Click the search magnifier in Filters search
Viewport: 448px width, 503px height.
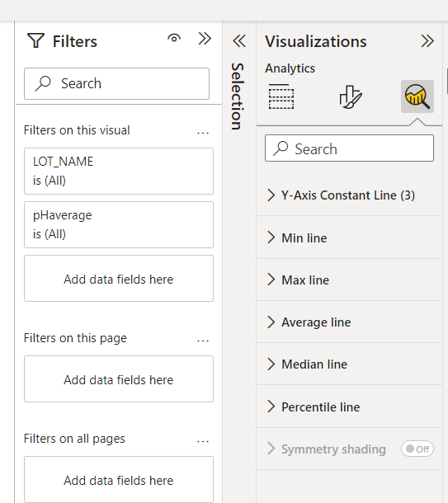(43, 83)
